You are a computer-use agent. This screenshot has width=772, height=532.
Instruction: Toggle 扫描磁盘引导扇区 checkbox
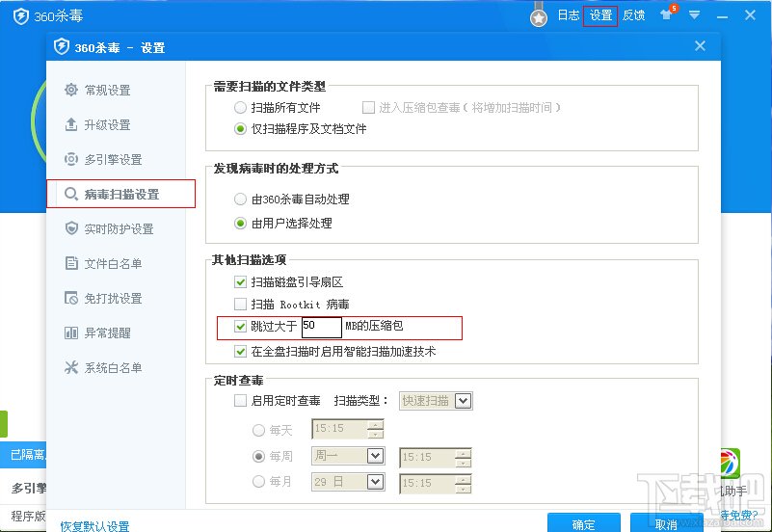240,282
